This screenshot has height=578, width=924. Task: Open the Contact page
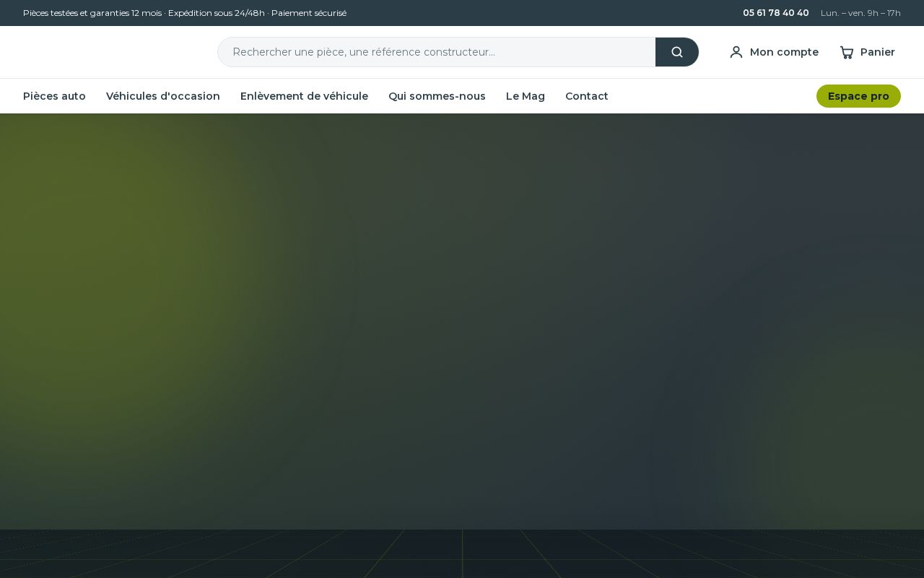(587, 96)
